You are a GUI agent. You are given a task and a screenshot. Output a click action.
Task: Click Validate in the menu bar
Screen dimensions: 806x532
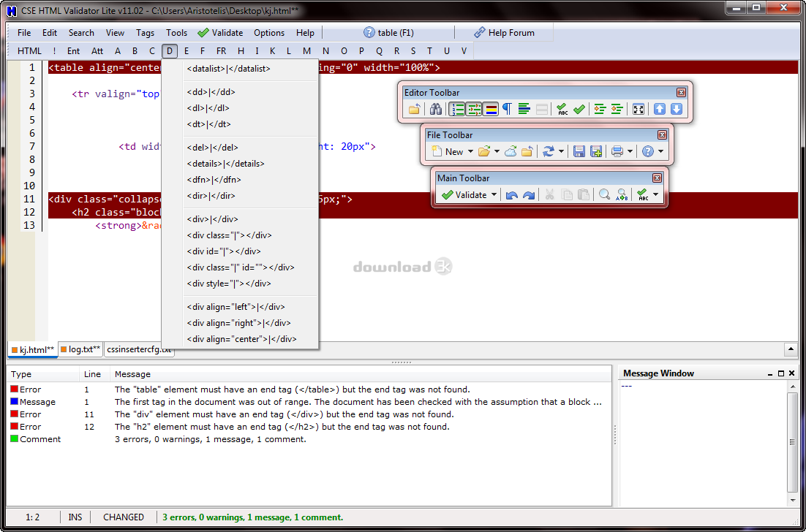pos(220,32)
